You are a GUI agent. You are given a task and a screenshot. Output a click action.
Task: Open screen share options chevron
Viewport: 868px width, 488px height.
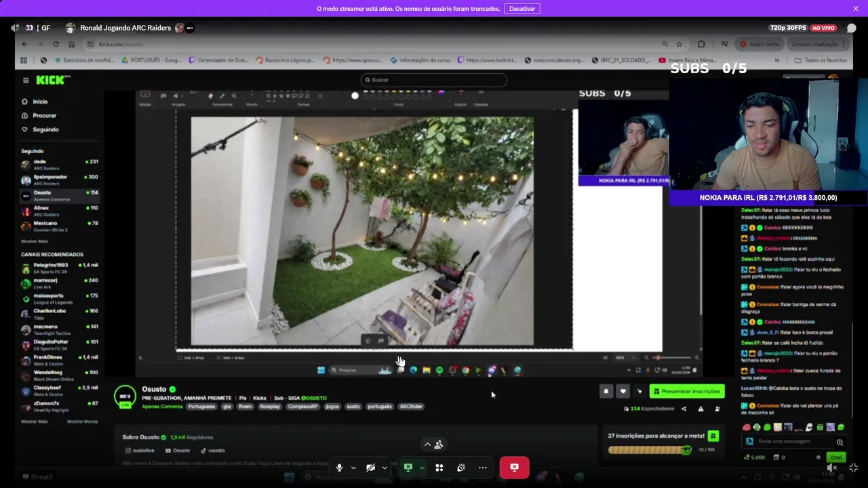422,468
